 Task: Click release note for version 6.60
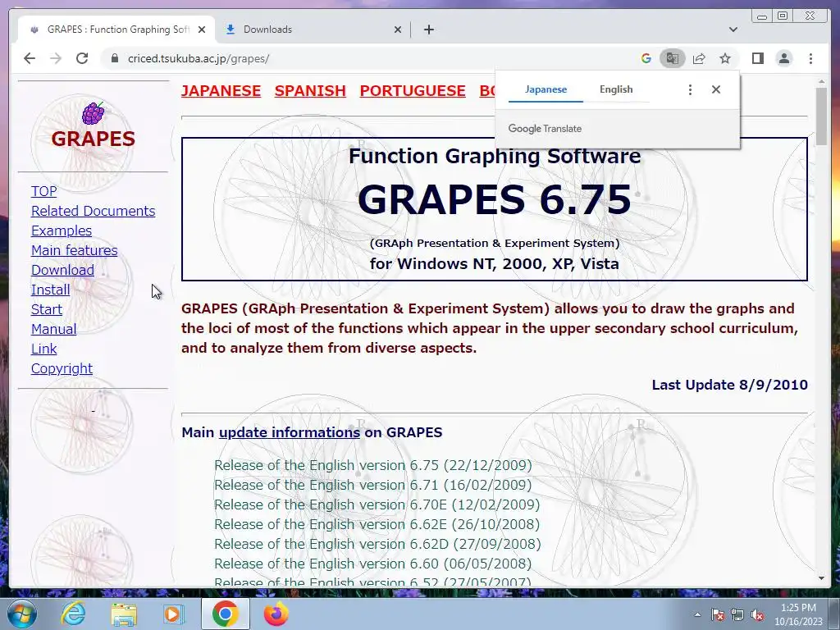(x=373, y=564)
